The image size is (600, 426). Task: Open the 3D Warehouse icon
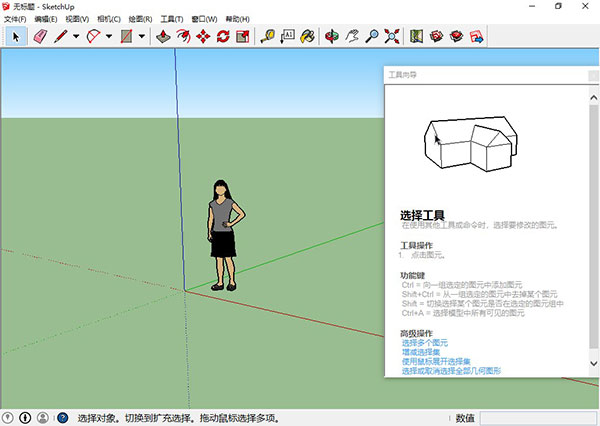[x=436, y=37]
